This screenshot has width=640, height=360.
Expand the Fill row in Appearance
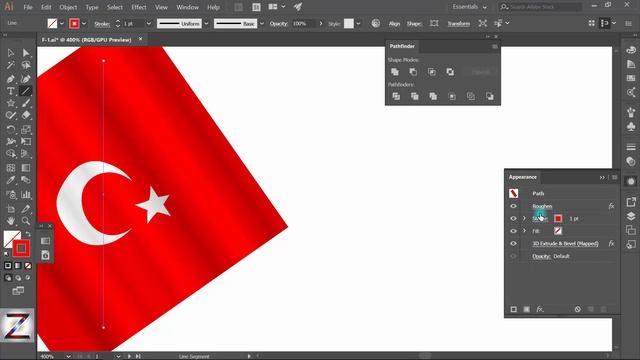click(x=524, y=231)
